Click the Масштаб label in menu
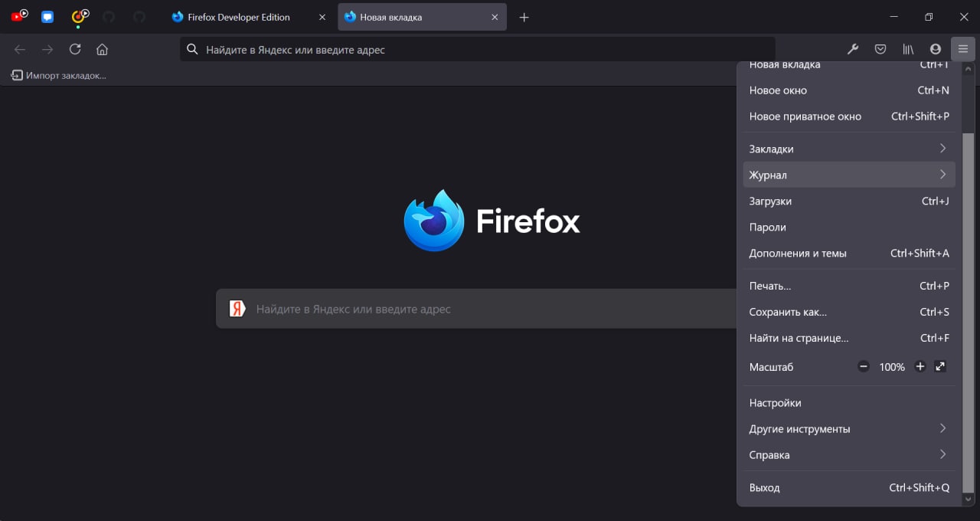The width and height of the screenshot is (980, 521). point(771,367)
